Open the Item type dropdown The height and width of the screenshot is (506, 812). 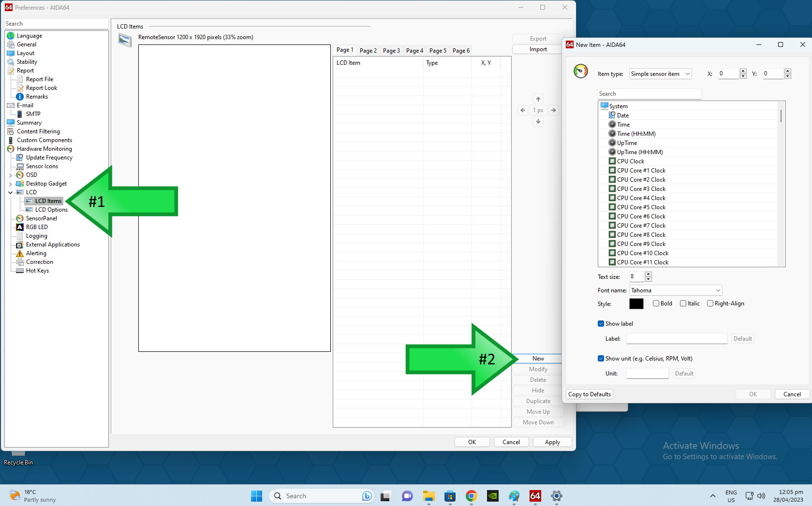pyautogui.click(x=661, y=74)
